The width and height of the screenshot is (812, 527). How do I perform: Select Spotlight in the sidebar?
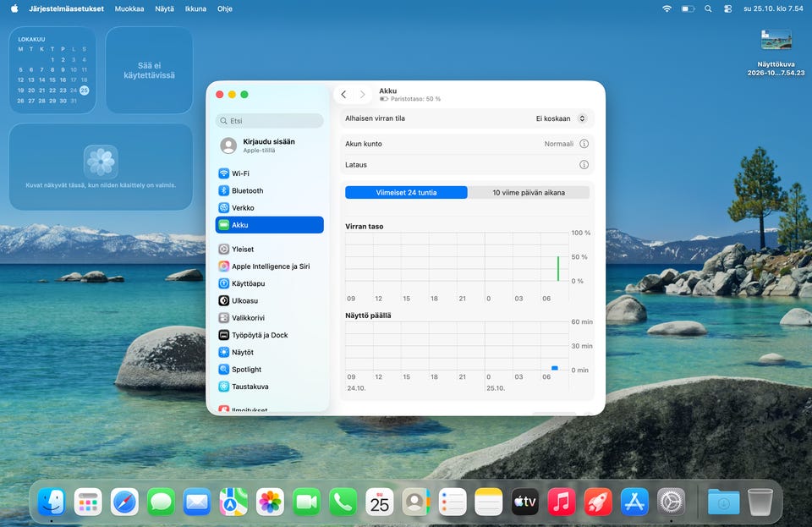tap(269, 369)
